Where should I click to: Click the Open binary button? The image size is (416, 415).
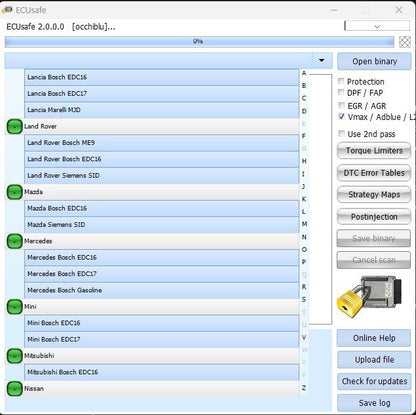(x=374, y=61)
